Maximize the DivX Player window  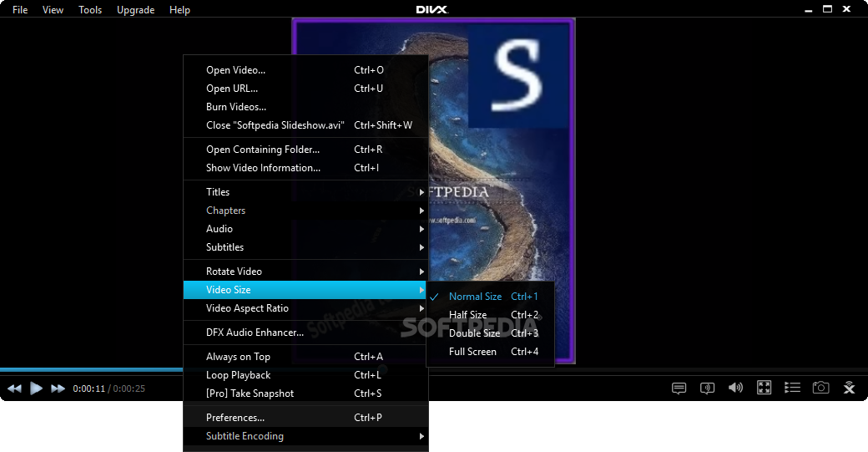pyautogui.click(x=828, y=9)
